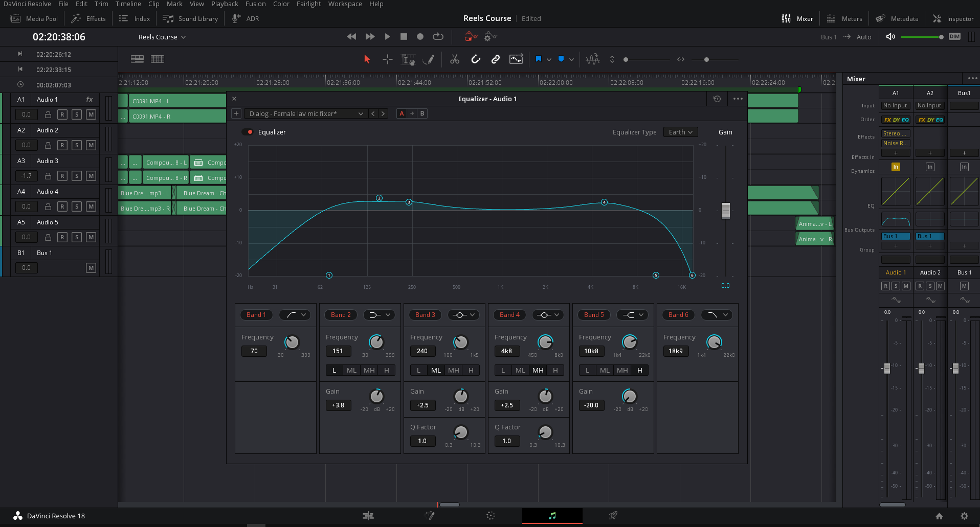This screenshot has height=527, width=980.
Task: Open the Equalizer Type Earth dropdown
Action: tap(680, 132)
